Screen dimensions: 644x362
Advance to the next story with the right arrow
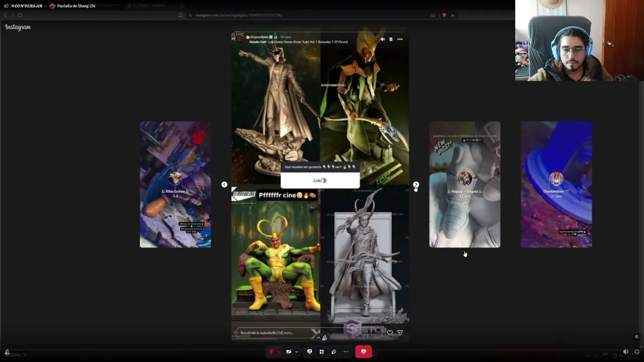(416, 185)
